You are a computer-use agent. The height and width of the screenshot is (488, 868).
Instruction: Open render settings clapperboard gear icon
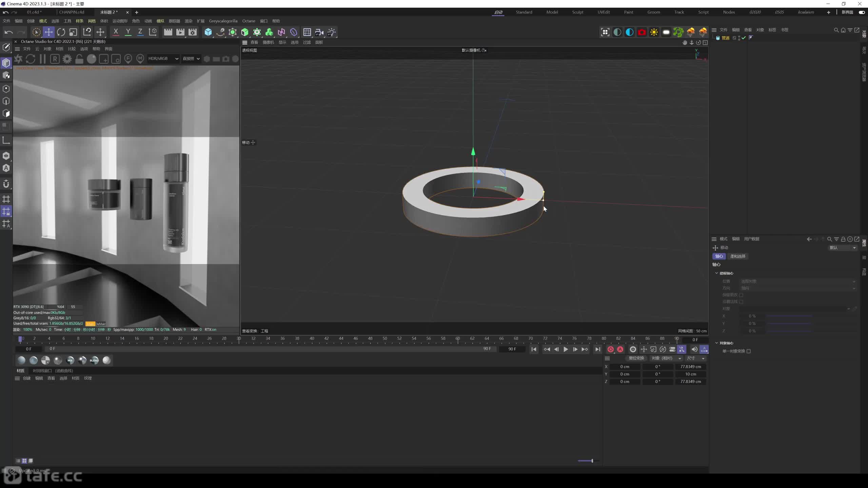(x=193, y=32)
